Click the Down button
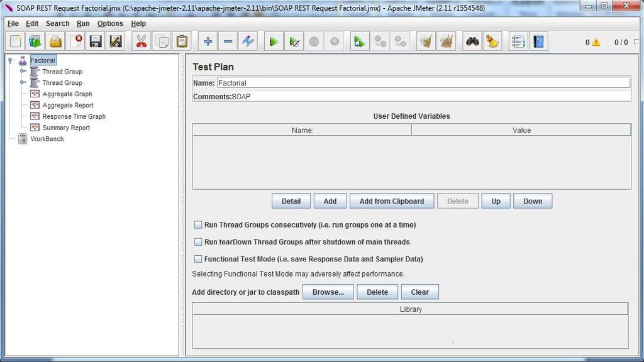Viewport: 644px width, 362px height. (x=533, y=201)
